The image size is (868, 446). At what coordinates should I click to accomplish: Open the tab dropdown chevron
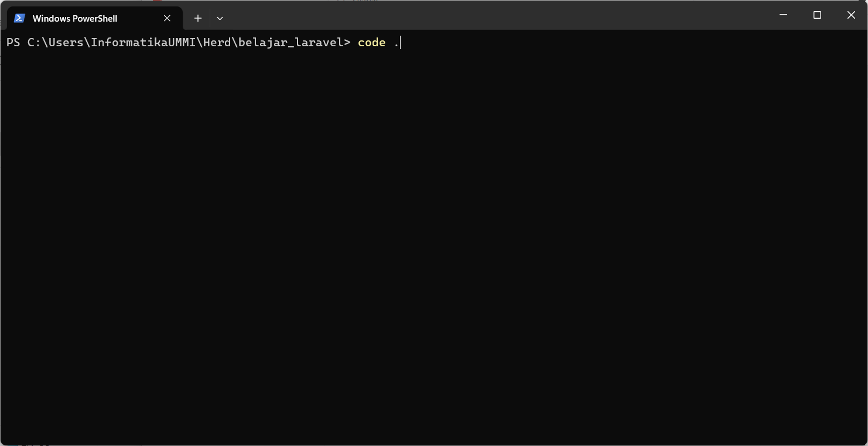(220, 18)
